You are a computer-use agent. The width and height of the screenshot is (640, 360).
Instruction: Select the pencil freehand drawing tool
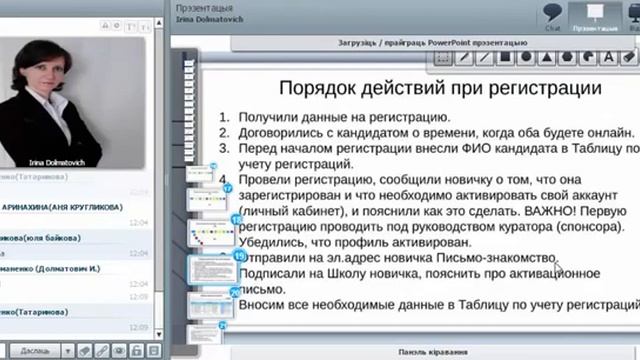pyautogui.click(x=464, y=58)
